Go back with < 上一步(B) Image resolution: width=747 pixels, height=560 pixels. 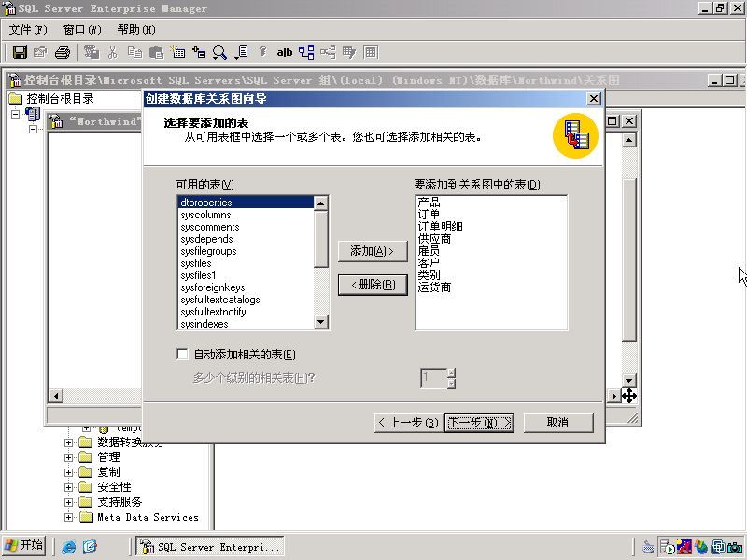pos(408,423)
